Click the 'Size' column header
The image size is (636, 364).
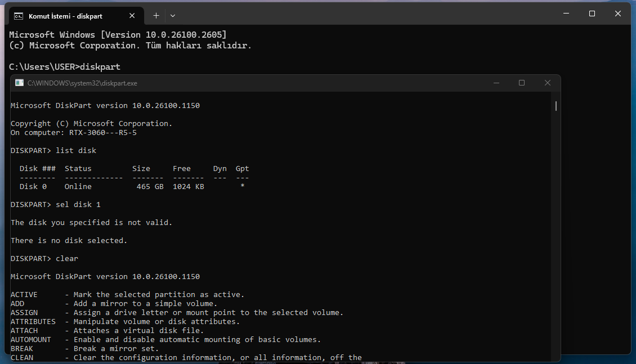(141, 169)
